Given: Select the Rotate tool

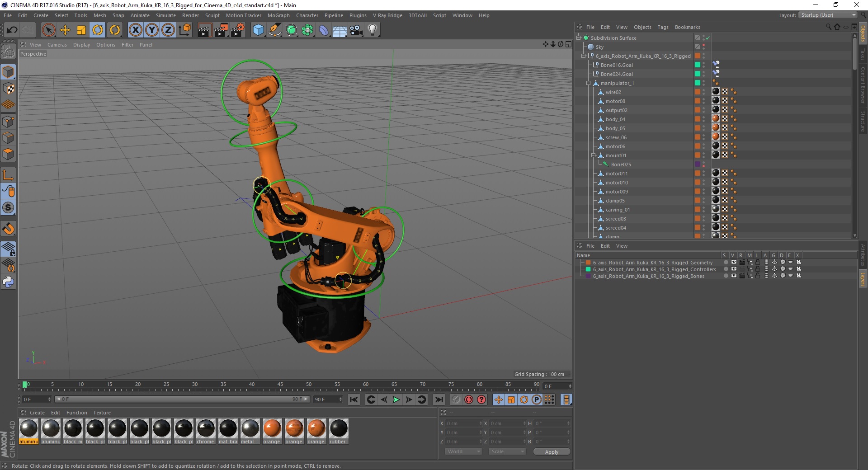Looking at the screenshot, I should (x=98, y=30).
